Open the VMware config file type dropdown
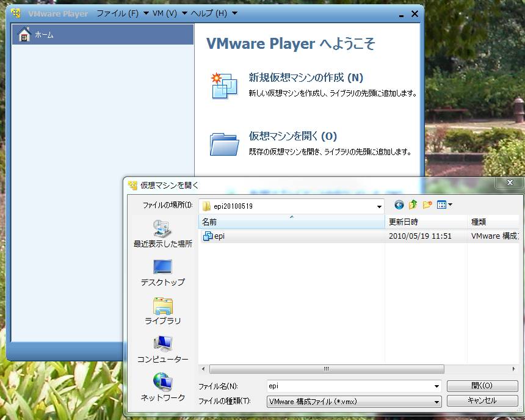 click(436, 402)
